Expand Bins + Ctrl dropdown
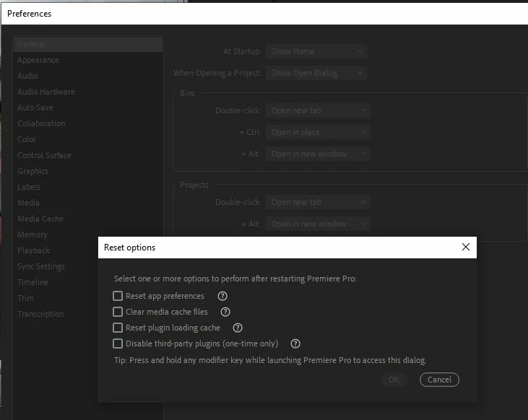The height and width of the screenshot is (420, 528). [318, 132]
